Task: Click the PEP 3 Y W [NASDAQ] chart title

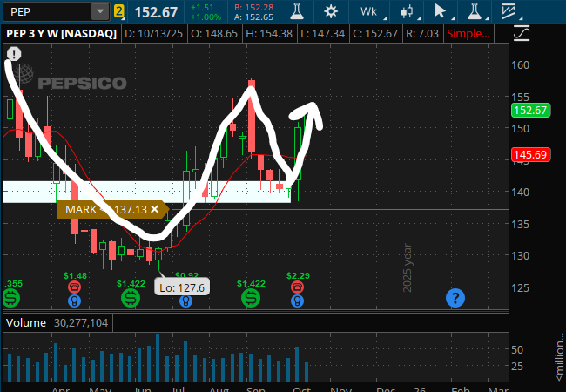Action: coord(61,34)
